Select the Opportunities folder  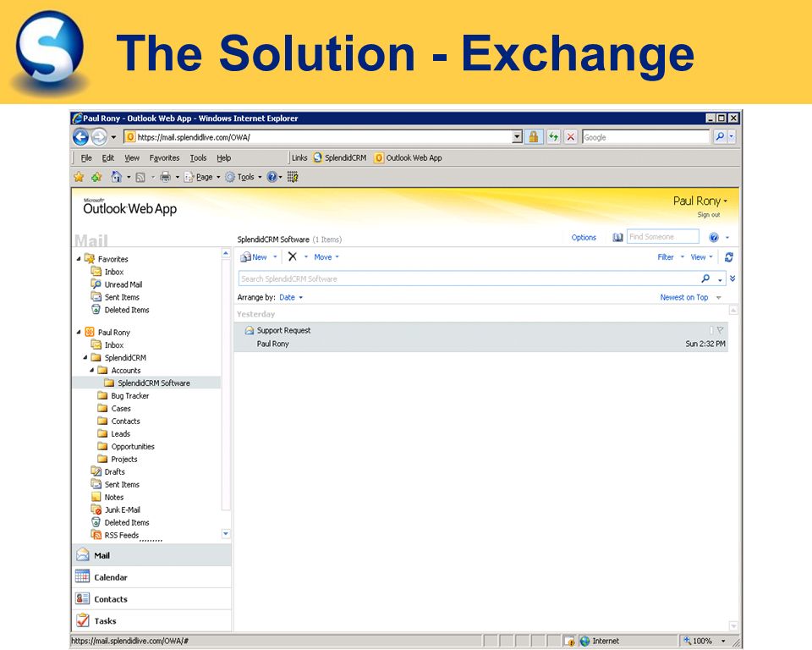coord(132,446)
